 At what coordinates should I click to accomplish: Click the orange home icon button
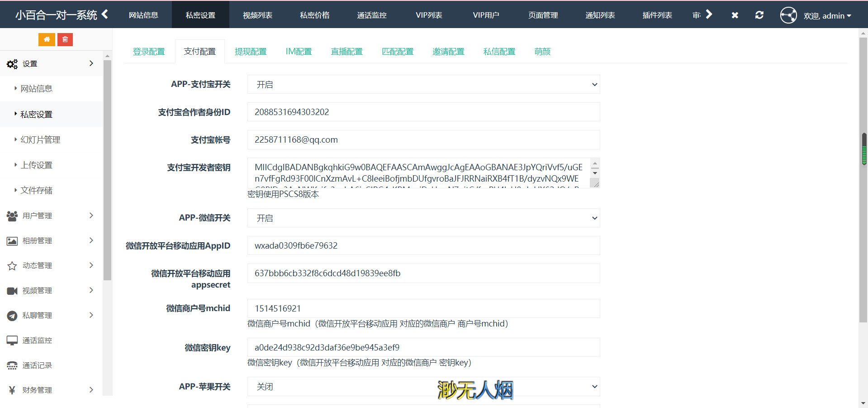[x=47, y=39]
